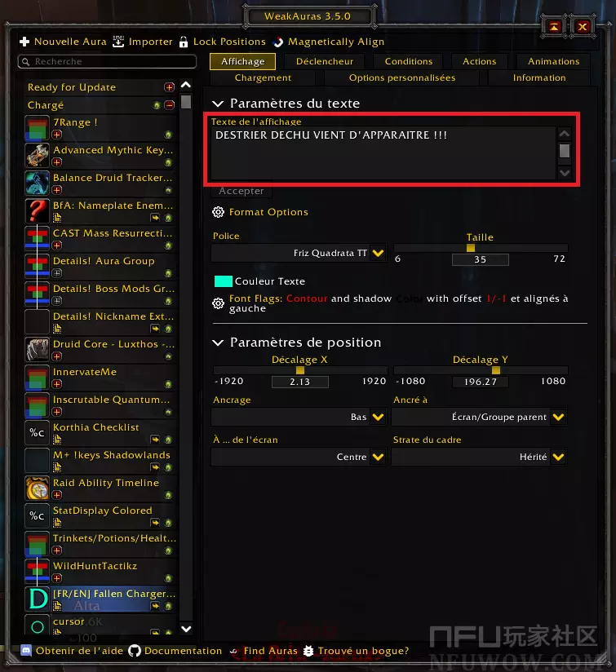The image size is (616, 672).
Task: Click the Discord help icon
Action: coord(26,650)
